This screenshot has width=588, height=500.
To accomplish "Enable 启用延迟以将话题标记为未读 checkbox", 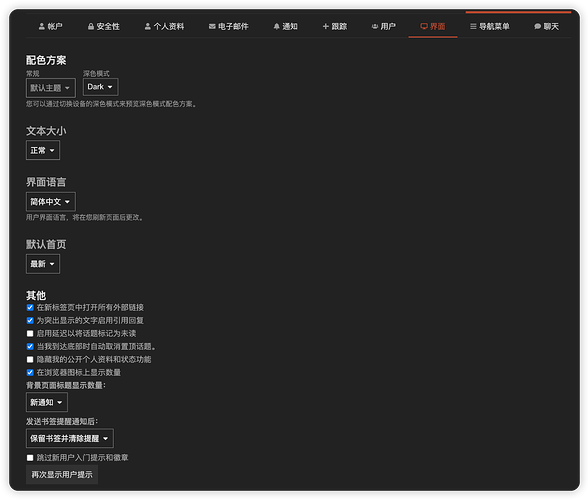I will 30,333.
